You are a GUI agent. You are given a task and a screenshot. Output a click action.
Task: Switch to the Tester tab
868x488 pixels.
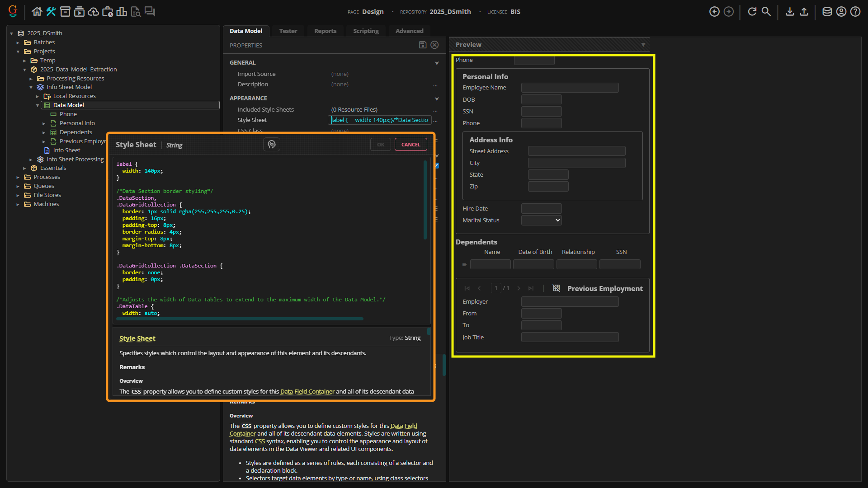pos(288,31)
